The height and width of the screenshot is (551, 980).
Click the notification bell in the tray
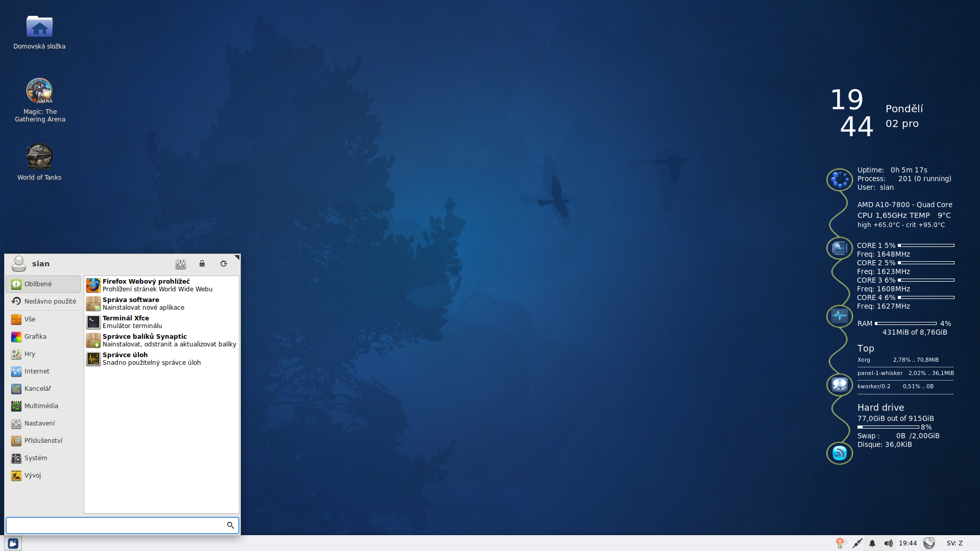(x=872, y=543)
